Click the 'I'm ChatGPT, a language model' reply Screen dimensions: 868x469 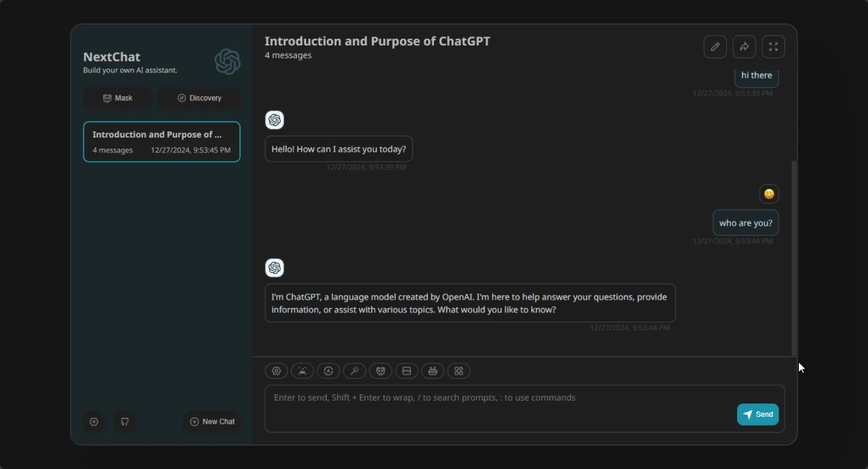click(x=470, y=303)
